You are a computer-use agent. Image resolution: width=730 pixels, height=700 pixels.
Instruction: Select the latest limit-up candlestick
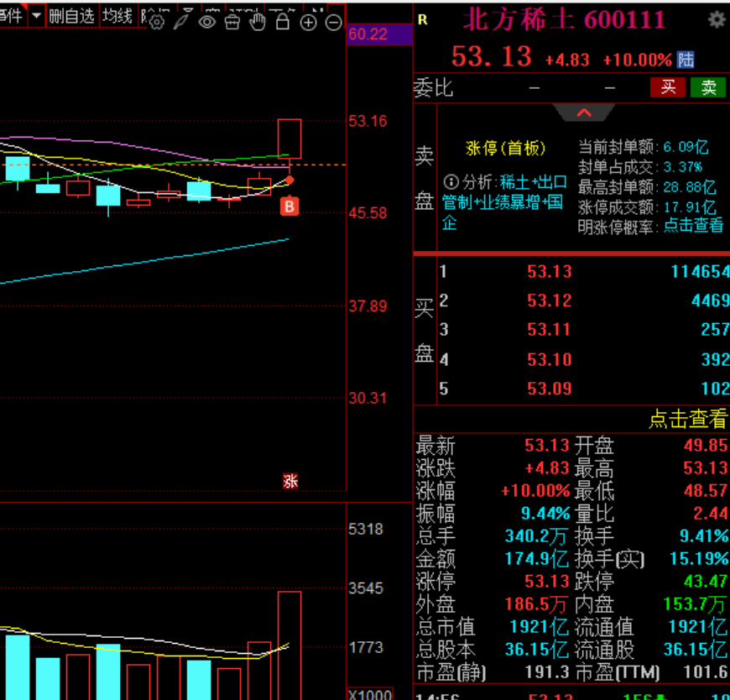pyautogui.click(x=289, y=138)
